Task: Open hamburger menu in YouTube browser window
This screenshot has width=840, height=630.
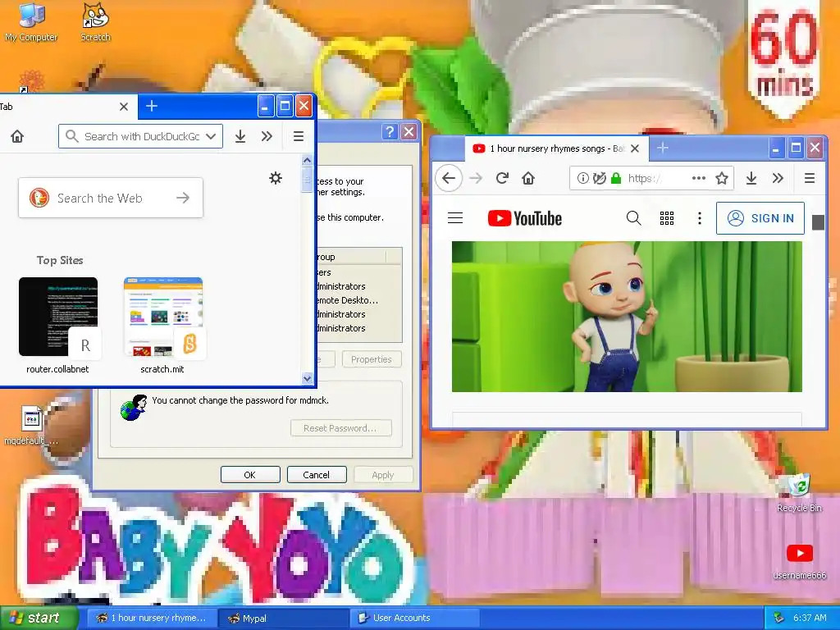Action: tap(810, 178)
